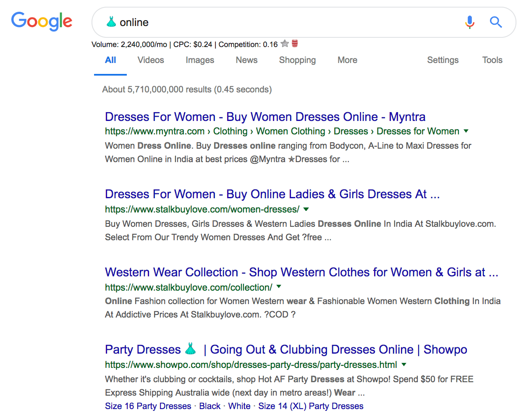Open the Settings menu
This screenshot has height=420, width=529.
coord(443,60)
